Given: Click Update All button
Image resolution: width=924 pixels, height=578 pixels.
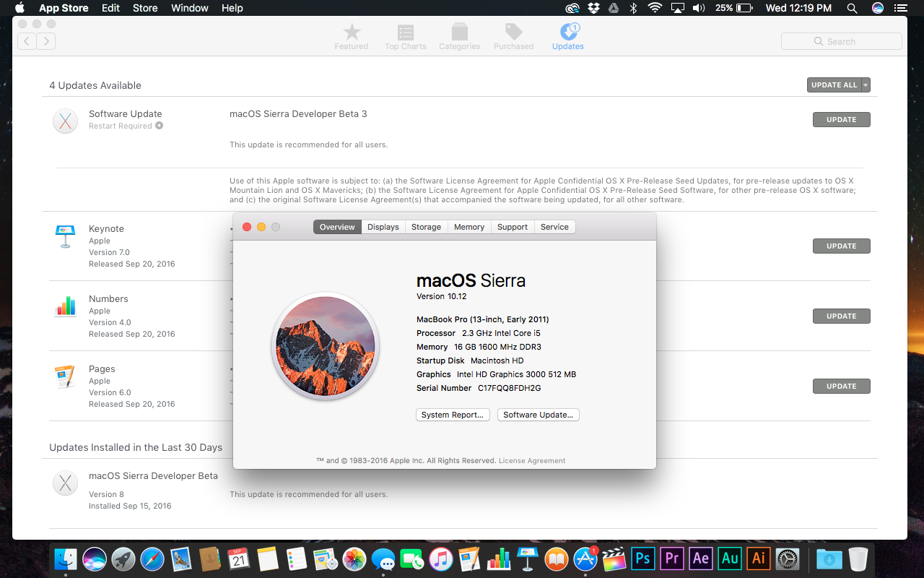Looking at the screenshot, I should click(834, 85).
